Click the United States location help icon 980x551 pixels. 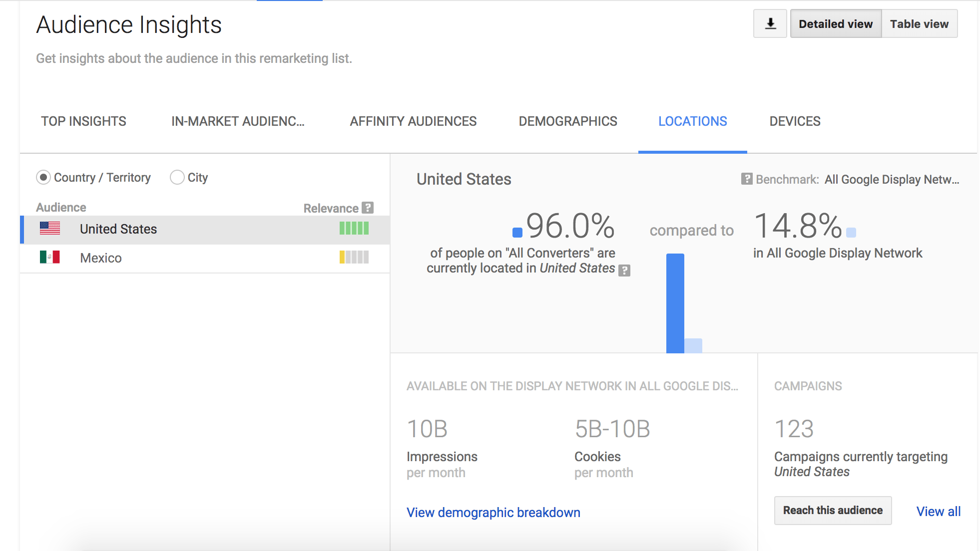(625, 269)
